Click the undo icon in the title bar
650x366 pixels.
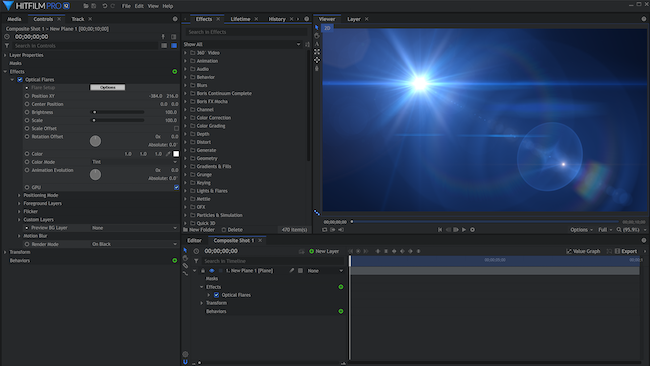pyautogui.click(x=104, y=6)
